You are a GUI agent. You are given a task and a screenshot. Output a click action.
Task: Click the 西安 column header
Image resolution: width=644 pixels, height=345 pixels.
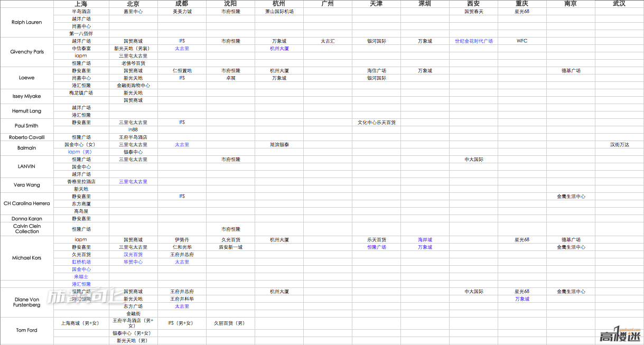pyautogui.click(x=473, y=4)
